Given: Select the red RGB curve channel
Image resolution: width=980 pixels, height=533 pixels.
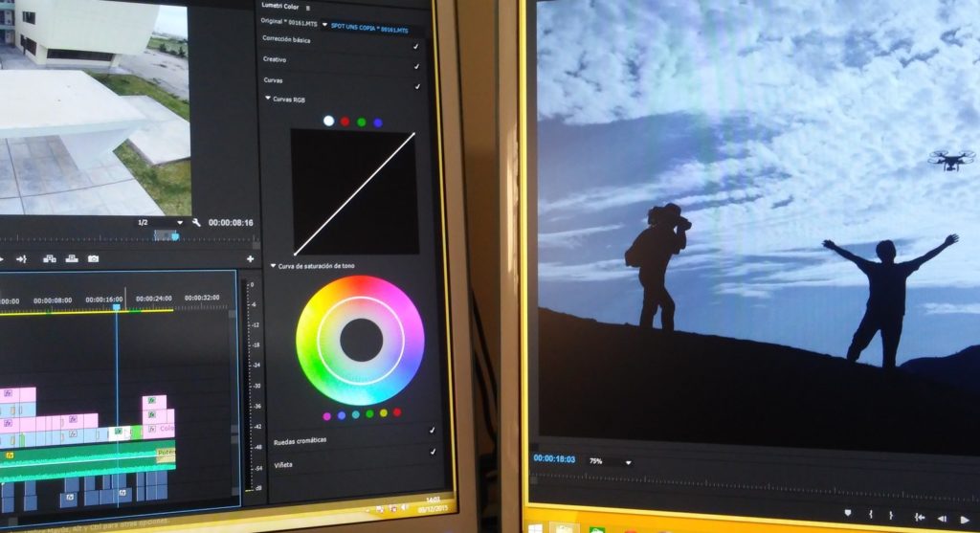Looking at the screenshot, I should coord(345,122).
